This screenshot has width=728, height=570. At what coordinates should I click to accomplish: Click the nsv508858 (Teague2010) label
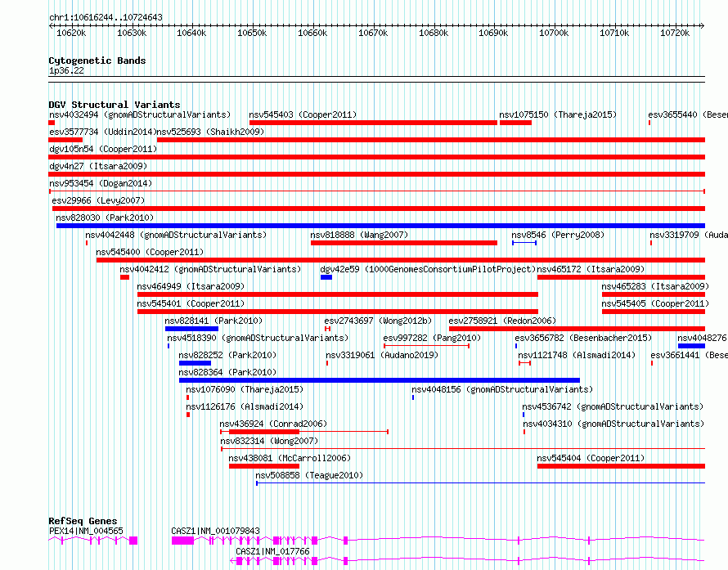tap(309, 475)
